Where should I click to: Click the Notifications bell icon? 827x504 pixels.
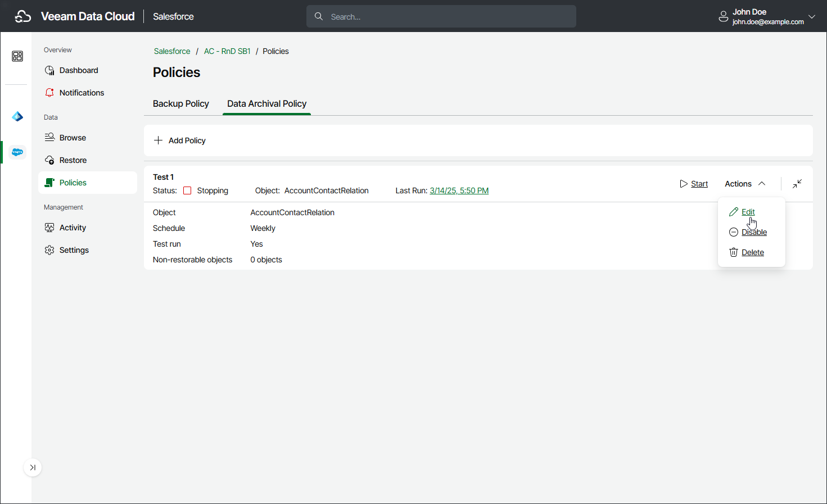[x=49, y=93]
